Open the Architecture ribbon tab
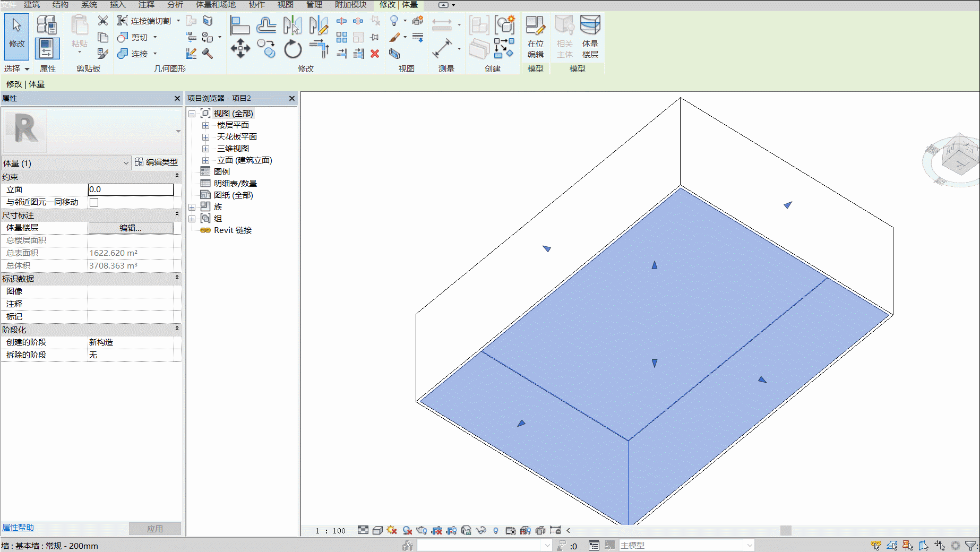The width and height of the screenshot is (980, 552). (x=32, y=5)
